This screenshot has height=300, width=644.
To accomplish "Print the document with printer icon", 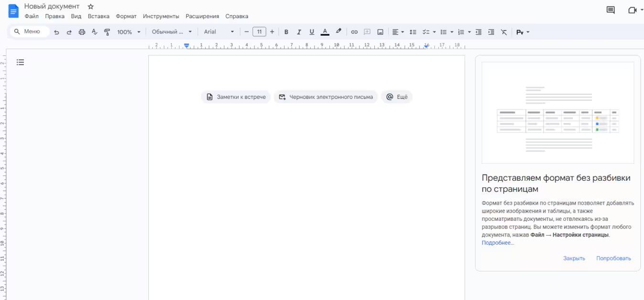I will 82,32.
